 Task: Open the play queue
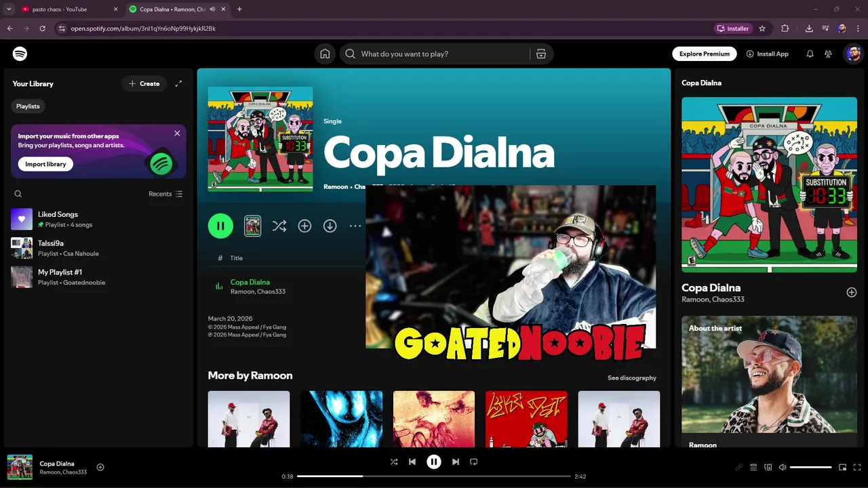(x=753, y=467)
